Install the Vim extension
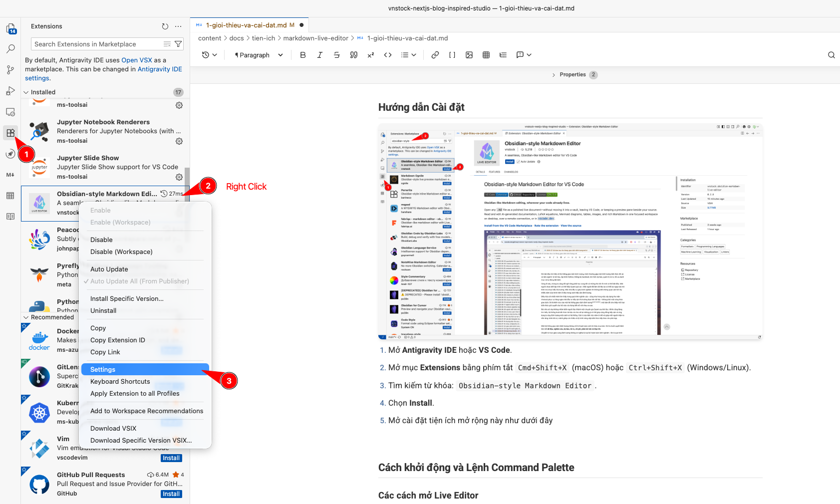Viewport: 840px width, 504px height. click(171, 458)
